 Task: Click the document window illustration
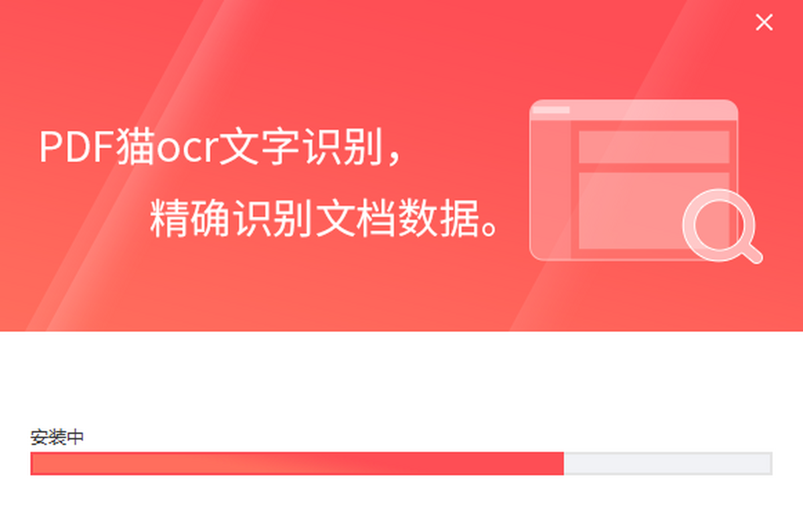[x=634, y=180]
